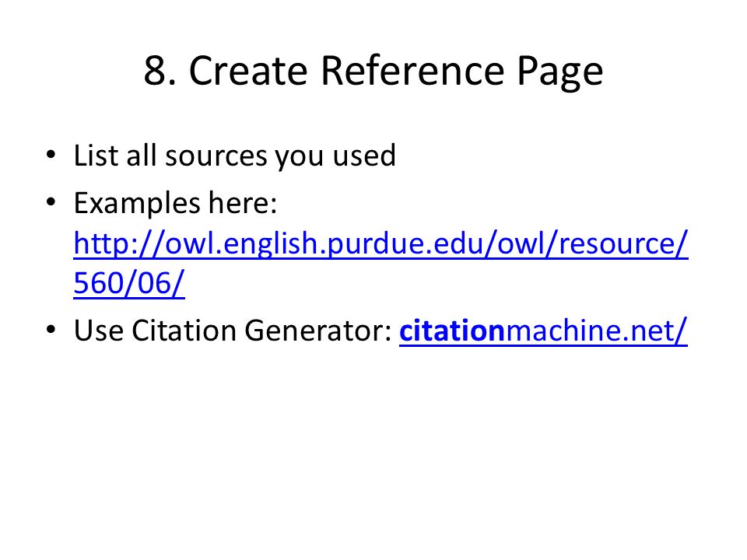Click the 'Use Citation Generator:' text
Image resolution: width=747 pixels, height=560 pixels.
(x=233, y=331)
